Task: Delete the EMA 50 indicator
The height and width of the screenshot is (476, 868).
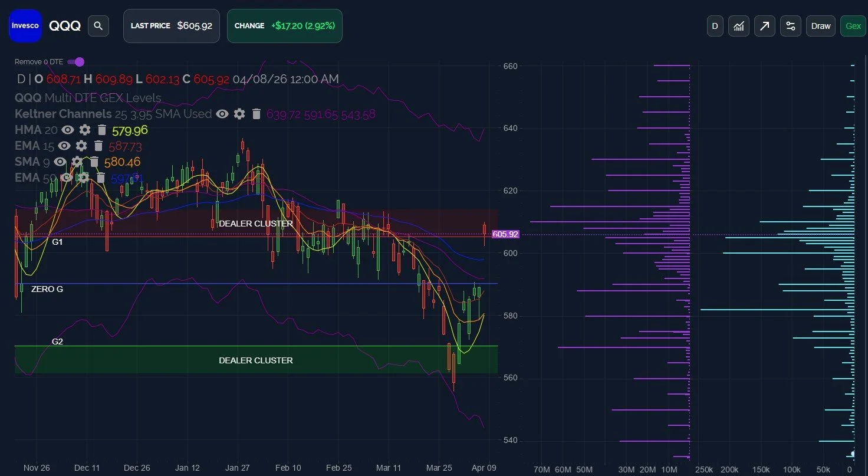Action: point(101,178)
